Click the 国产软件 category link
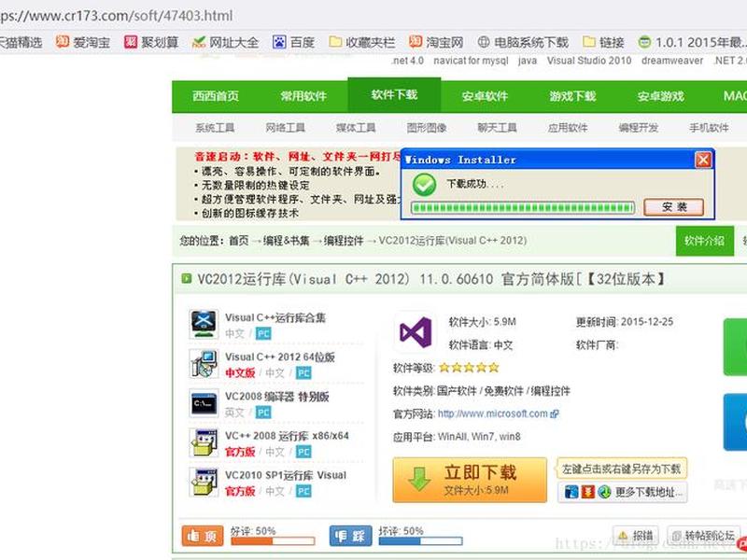747x560 pixels. [458, 391]
